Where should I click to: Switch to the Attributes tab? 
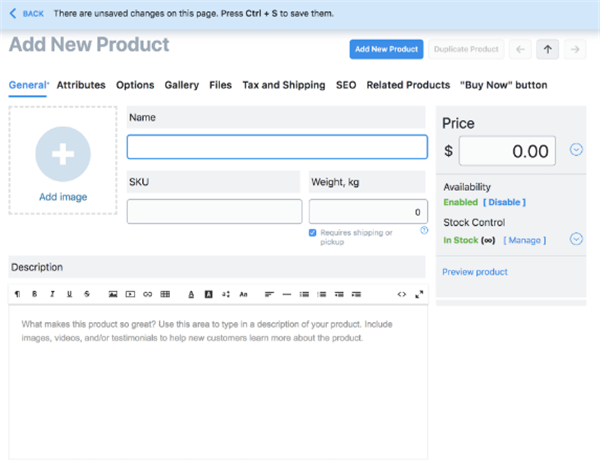[x=81, y=85]
